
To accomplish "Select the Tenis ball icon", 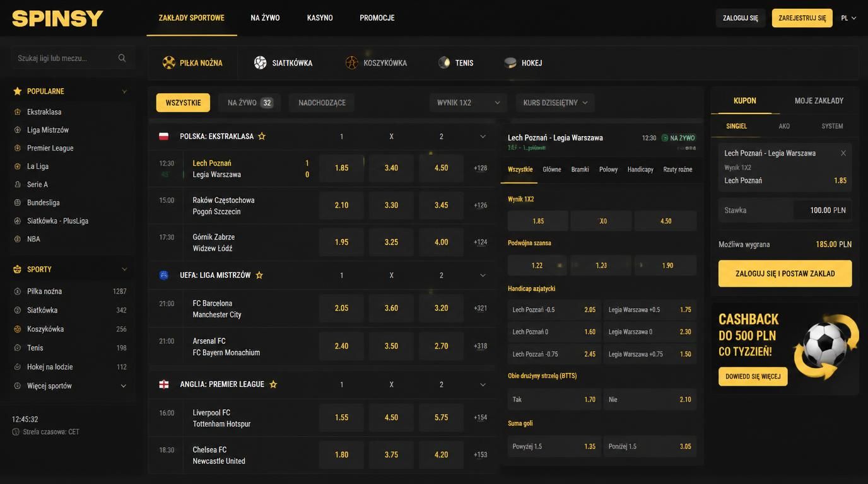I will click(x=444, y=62).
